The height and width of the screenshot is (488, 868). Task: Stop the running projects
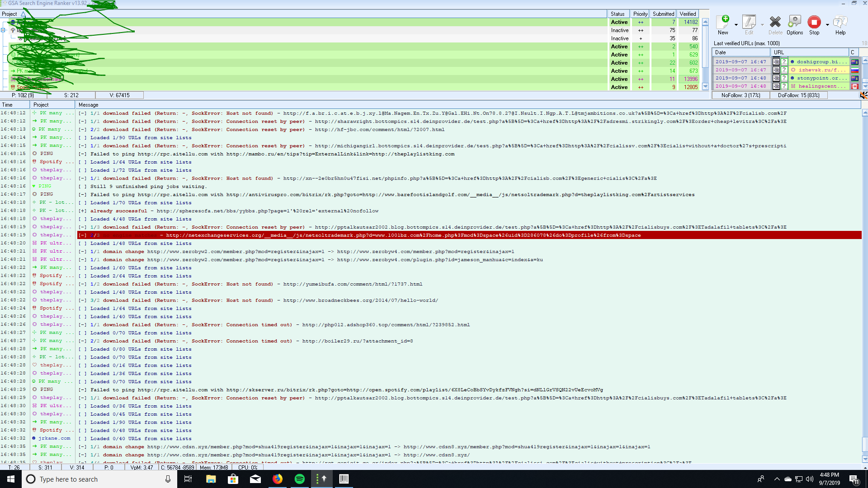(x=814, y=25)
